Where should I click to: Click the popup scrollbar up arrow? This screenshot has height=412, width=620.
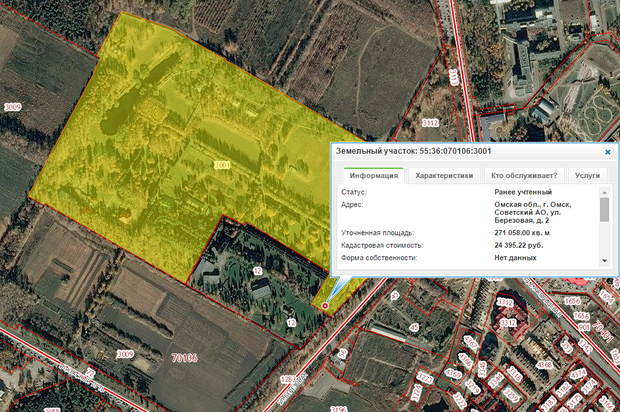[x=604, y=191]
